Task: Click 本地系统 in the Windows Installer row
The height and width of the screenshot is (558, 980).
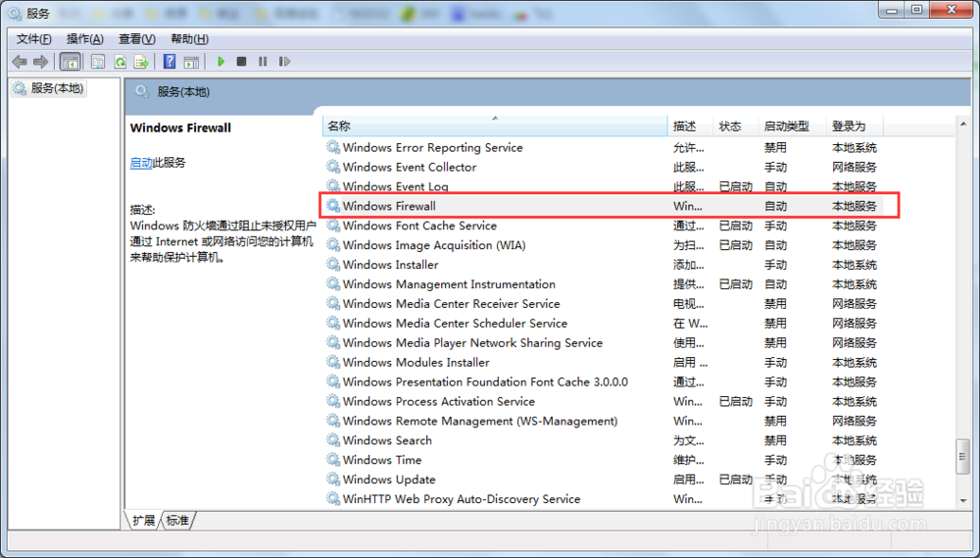Action: tap(855, 265)
